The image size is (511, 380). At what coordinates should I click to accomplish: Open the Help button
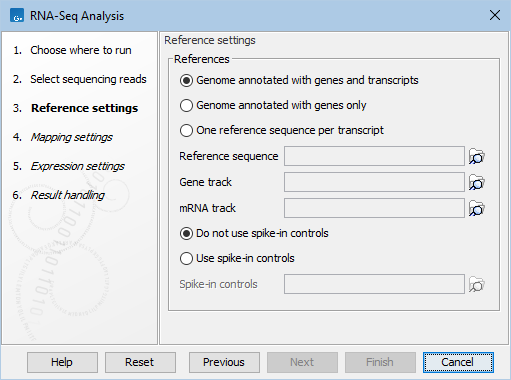62,362
